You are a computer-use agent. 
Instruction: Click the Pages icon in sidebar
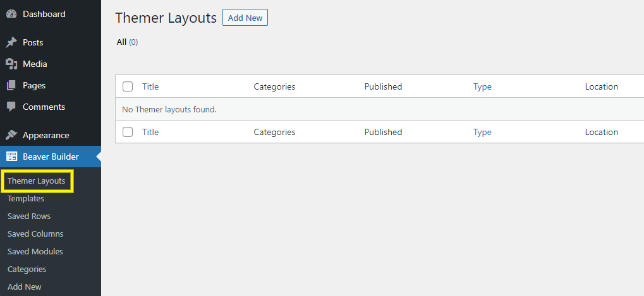point(11,85)
